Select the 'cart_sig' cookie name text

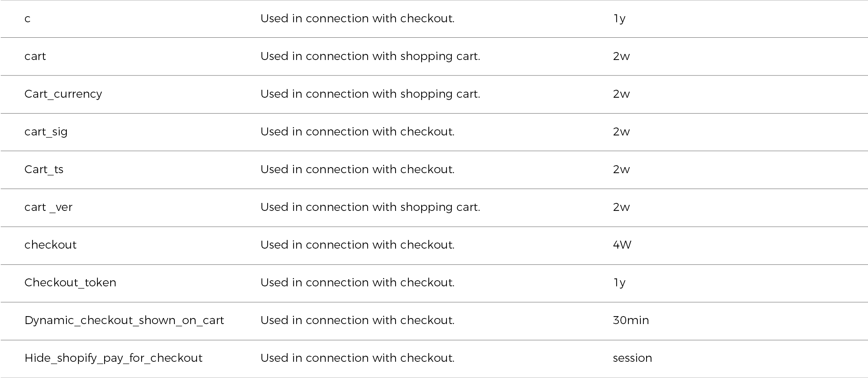coord(46,132)
